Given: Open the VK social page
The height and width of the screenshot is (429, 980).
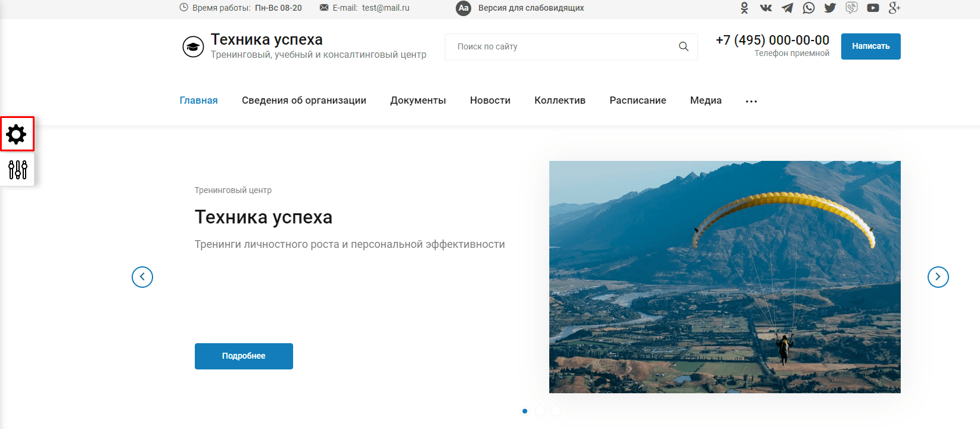Looking at the screenshot, I should [766, 8].
